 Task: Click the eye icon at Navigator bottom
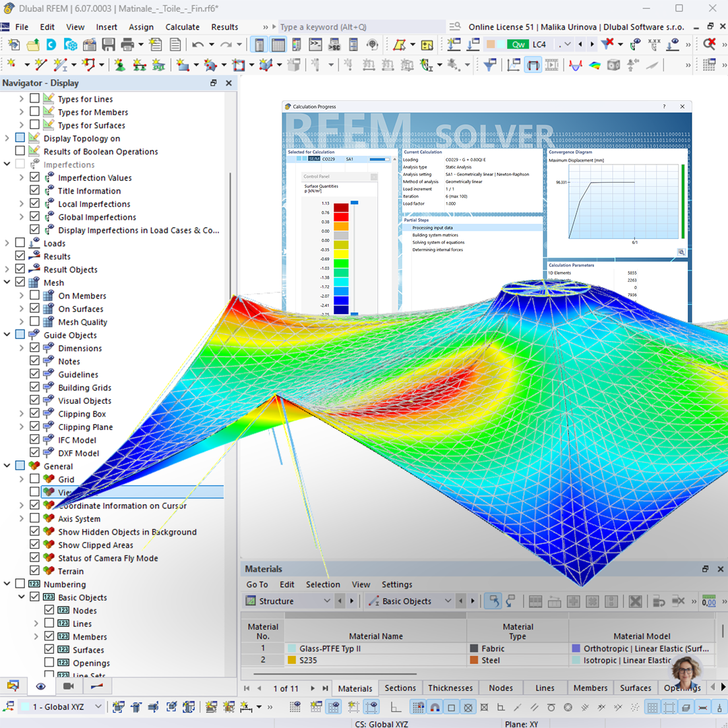[x=40, y=686]
